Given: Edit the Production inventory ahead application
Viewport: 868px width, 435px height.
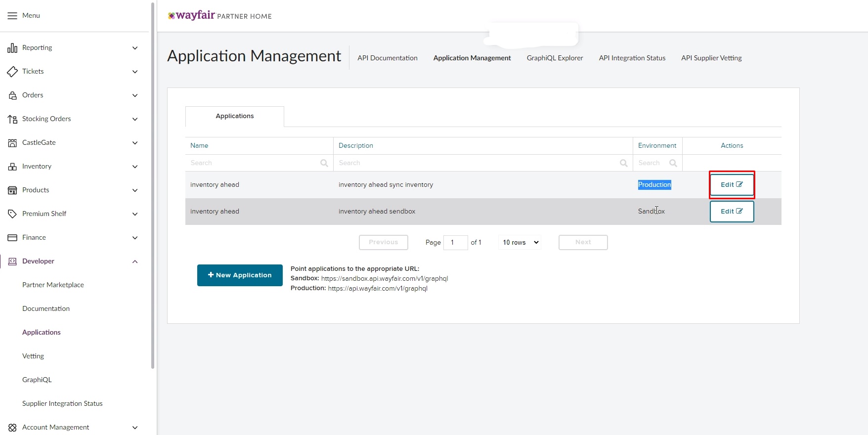Looking at the screenshot, I should click(732, 185).
